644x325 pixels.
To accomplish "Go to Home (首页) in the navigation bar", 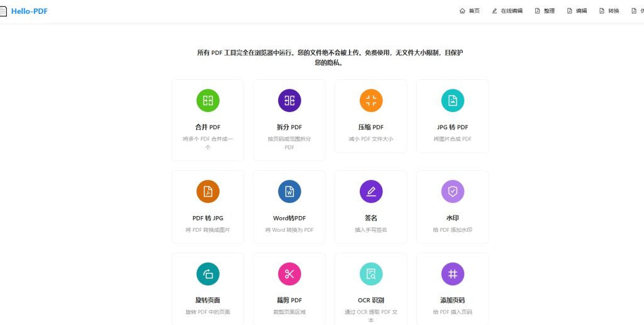I will tap(470, 11).
